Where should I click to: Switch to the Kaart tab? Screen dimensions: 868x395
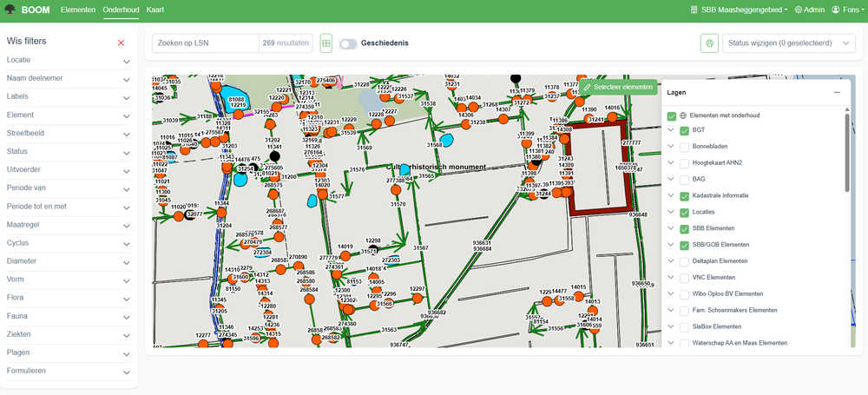156,10
